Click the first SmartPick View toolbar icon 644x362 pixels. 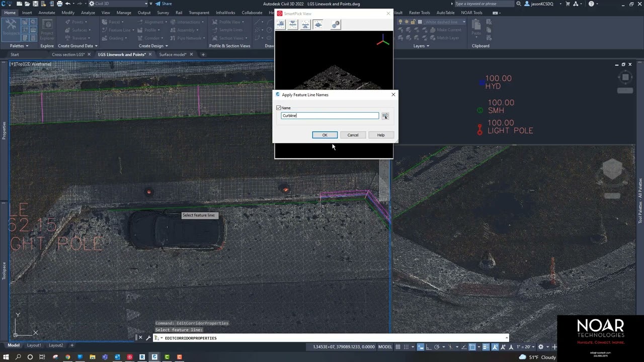(281, 24)
